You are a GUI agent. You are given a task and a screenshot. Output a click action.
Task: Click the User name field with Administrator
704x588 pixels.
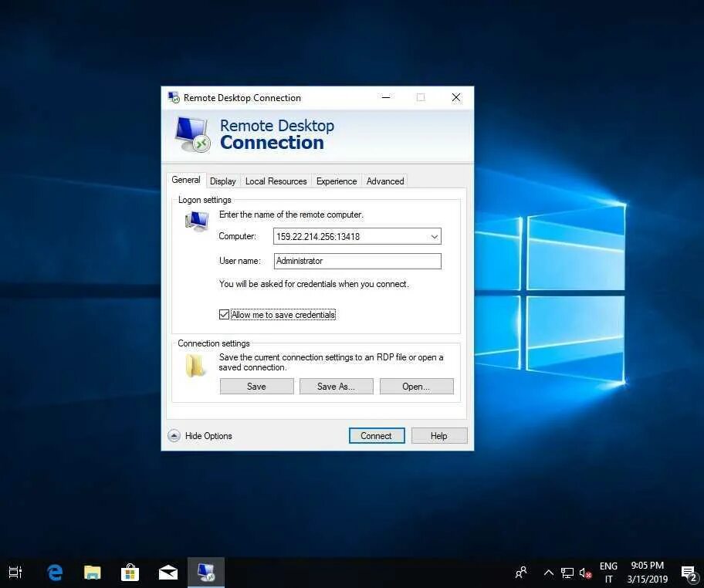click(357, 262)
